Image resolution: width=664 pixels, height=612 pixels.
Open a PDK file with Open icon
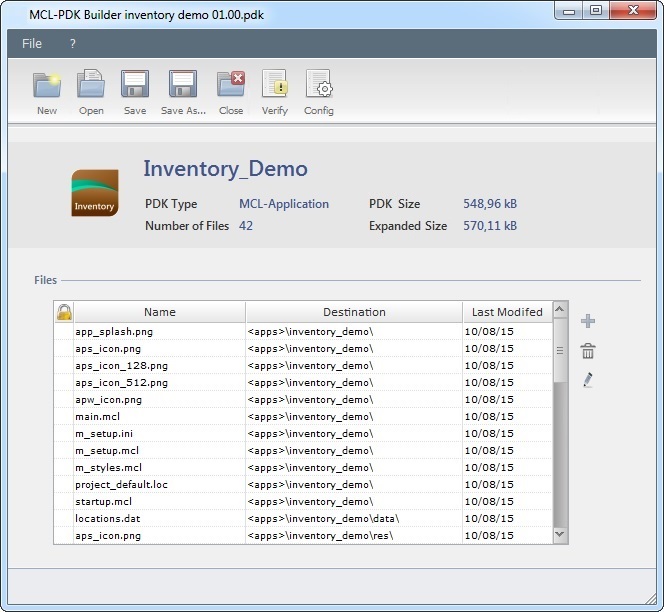(91, 85)
